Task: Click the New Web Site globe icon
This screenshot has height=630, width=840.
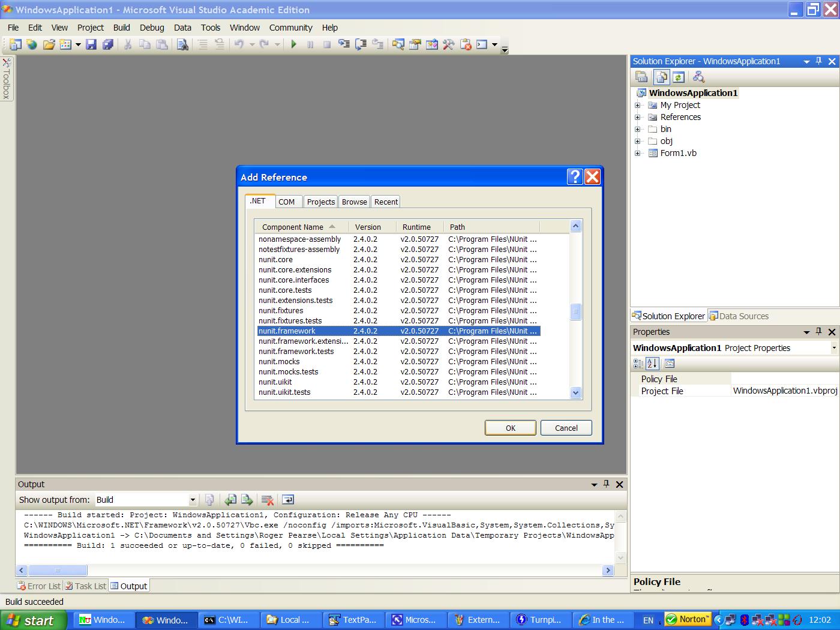Action: (32, 44)
